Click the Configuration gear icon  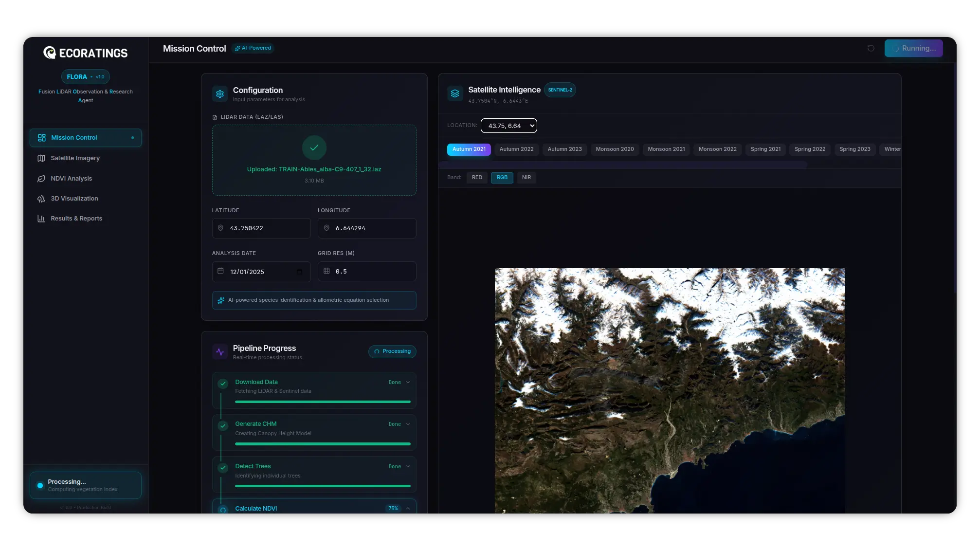(220, 94)
